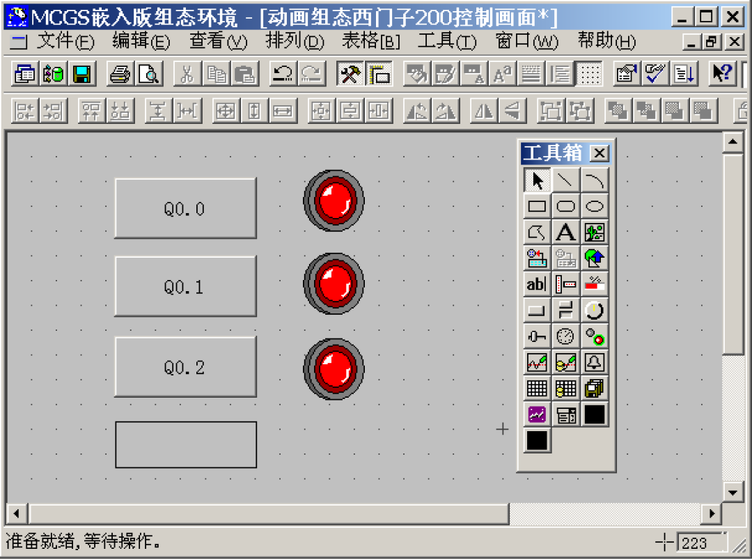
Task: Click the configuration check mark icon
Action: [x=655, y=74]
